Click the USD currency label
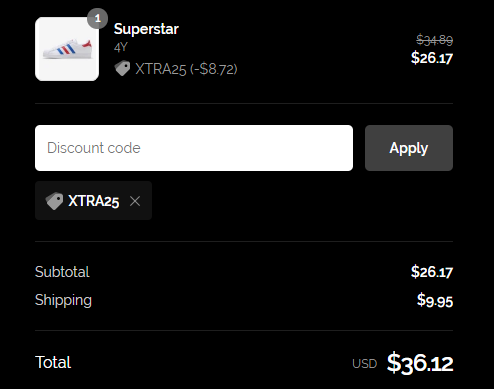This screenshot has height=389, width=494. pyautogui.click(x=365, y=364)
